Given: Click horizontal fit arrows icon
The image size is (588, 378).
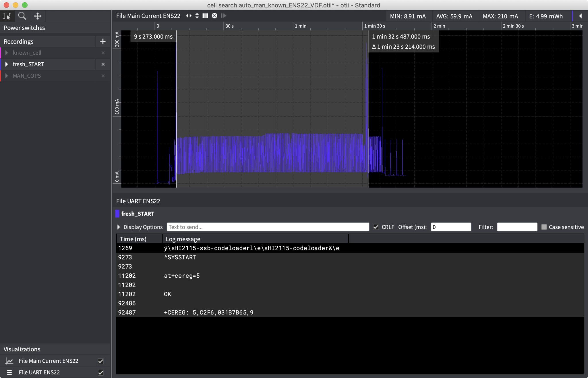Looking at the screenshot, I should 189,16.
